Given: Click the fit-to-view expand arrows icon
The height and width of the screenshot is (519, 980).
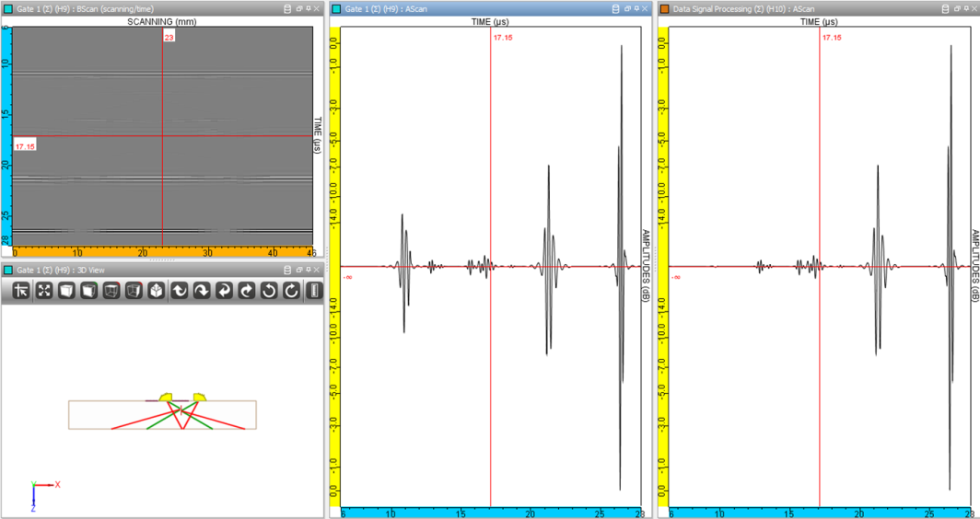Looking at the screenshot, I should (x=43, y=291).
